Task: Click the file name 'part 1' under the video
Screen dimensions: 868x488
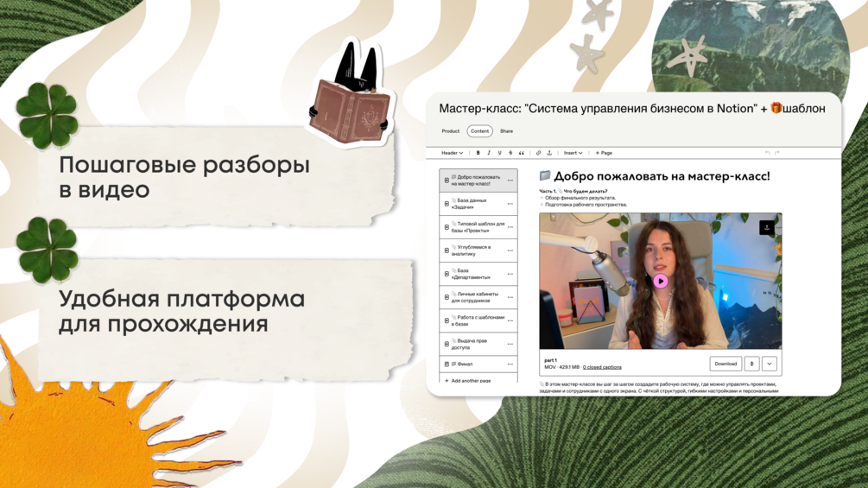Action: [550, 360]
